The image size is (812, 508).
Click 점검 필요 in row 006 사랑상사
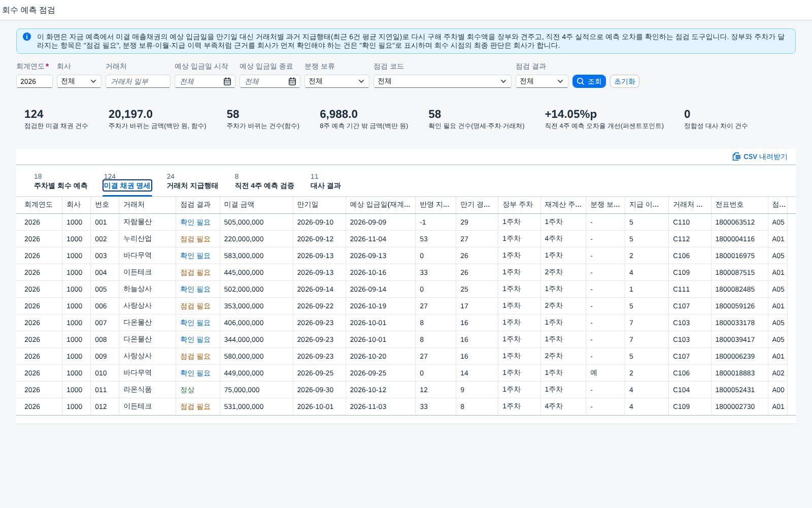click(195, 306)
